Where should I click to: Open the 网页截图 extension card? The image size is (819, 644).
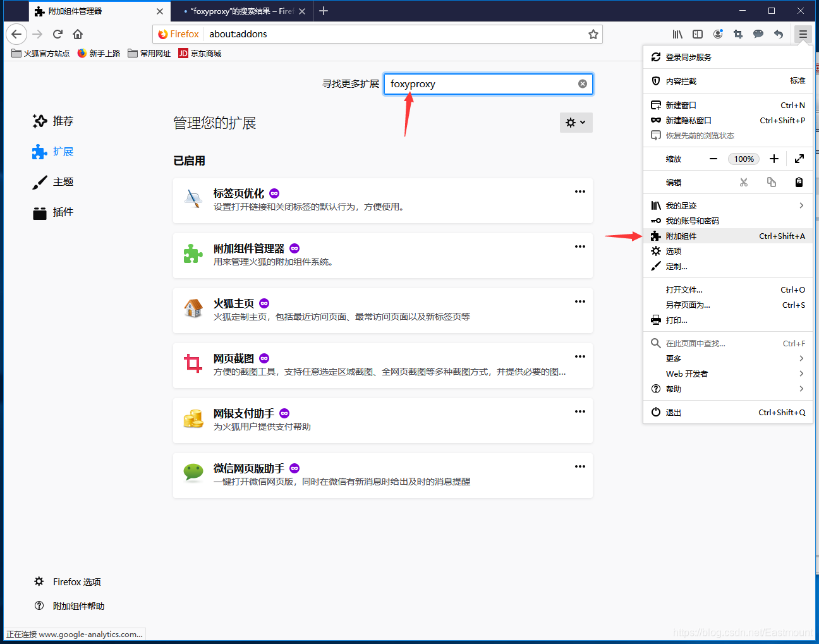point(383,365)
